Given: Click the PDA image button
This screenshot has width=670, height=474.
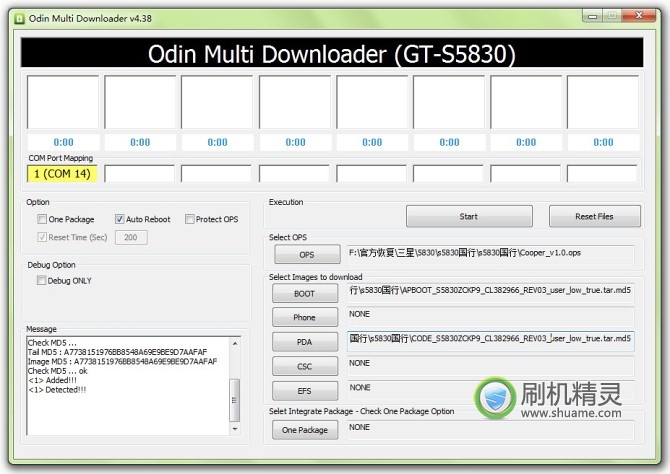Looking at the screenshot, I should pos(305,342).
